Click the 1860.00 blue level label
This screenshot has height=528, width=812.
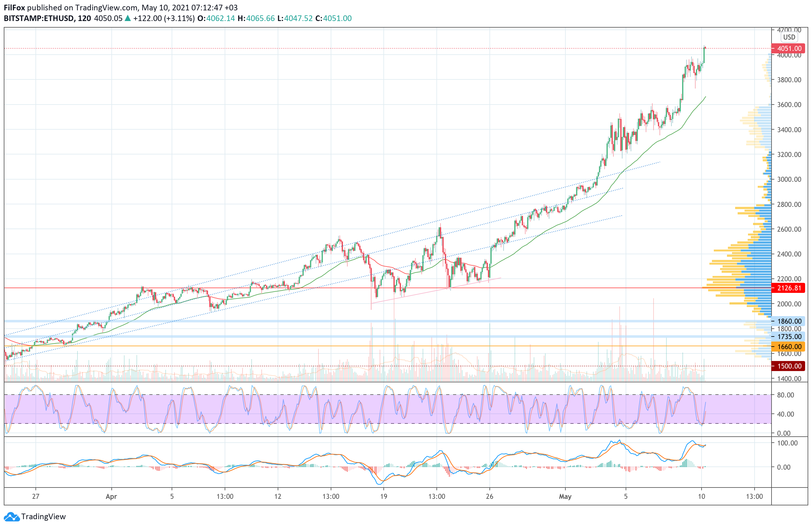pyautogui.click(x=789, y=321)
